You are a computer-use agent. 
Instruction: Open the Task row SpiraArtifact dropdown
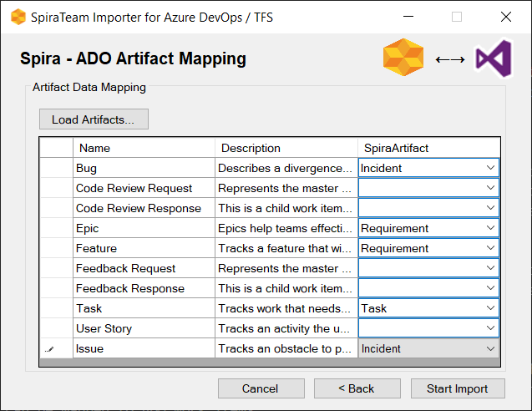(489, 308)
